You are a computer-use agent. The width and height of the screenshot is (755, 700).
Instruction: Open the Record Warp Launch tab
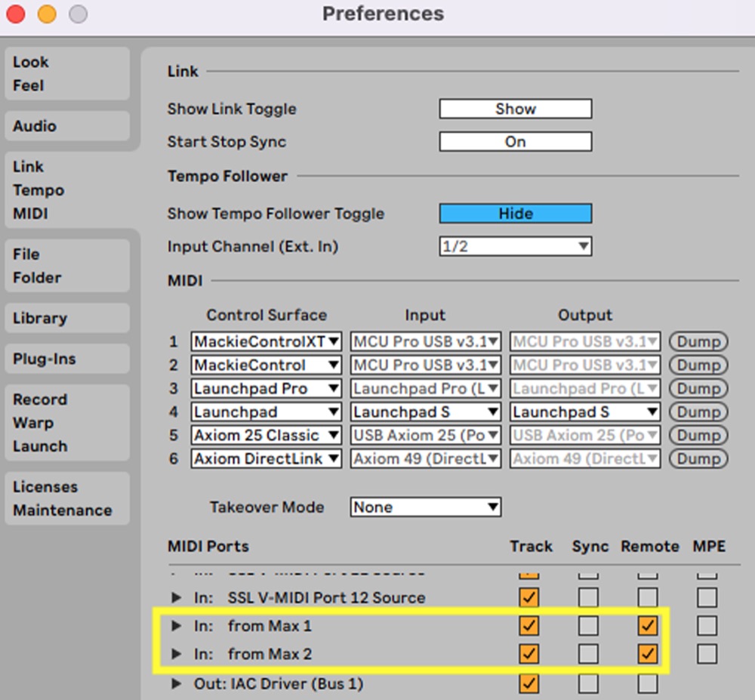tap(67, 422)
